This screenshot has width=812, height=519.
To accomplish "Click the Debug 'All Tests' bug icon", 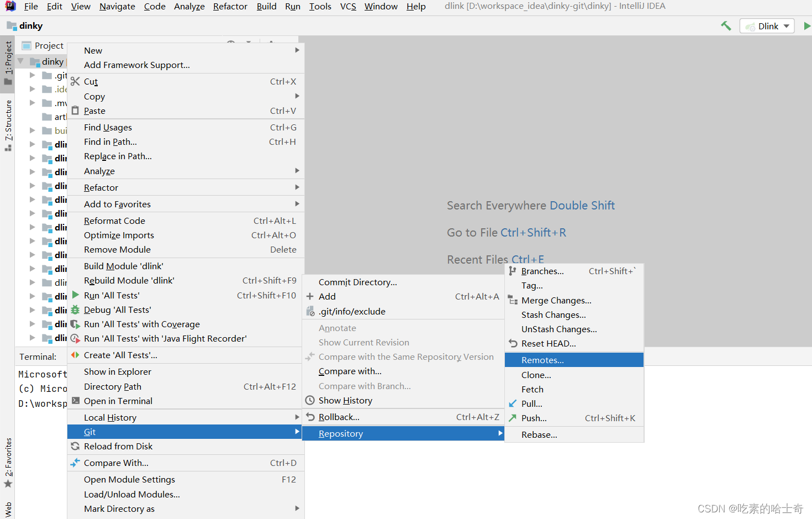I will [75, 310].
